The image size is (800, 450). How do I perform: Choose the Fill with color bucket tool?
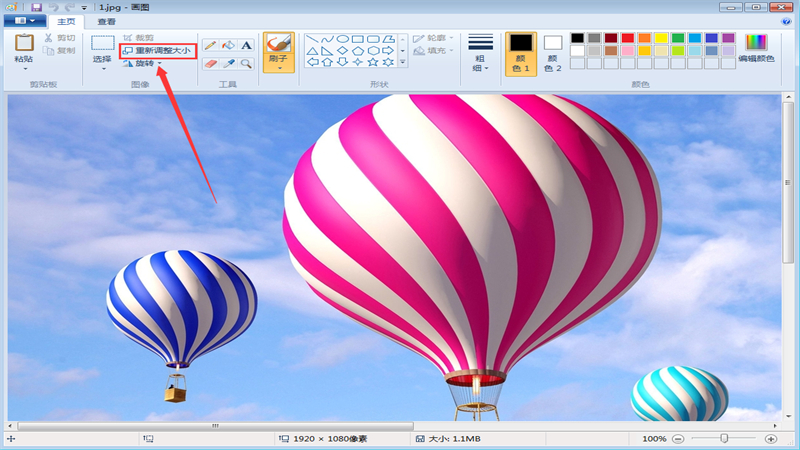[x=228, y=46]
